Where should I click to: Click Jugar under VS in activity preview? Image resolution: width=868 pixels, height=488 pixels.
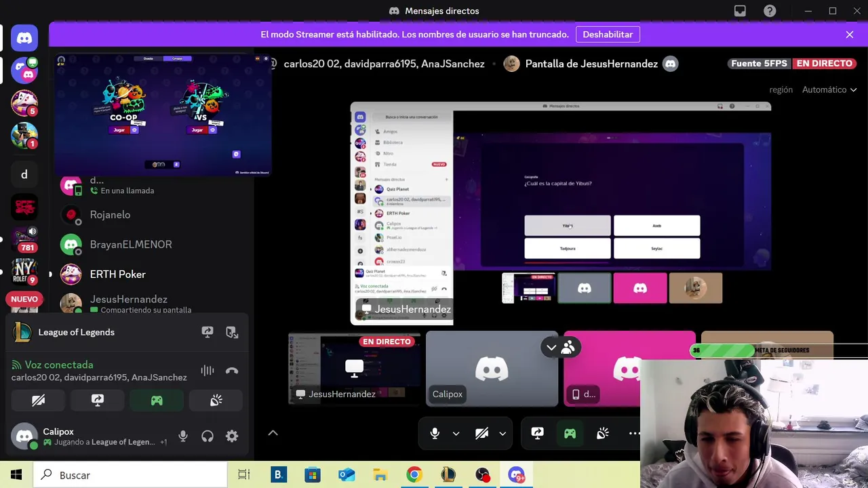click(x=197, y=129)
